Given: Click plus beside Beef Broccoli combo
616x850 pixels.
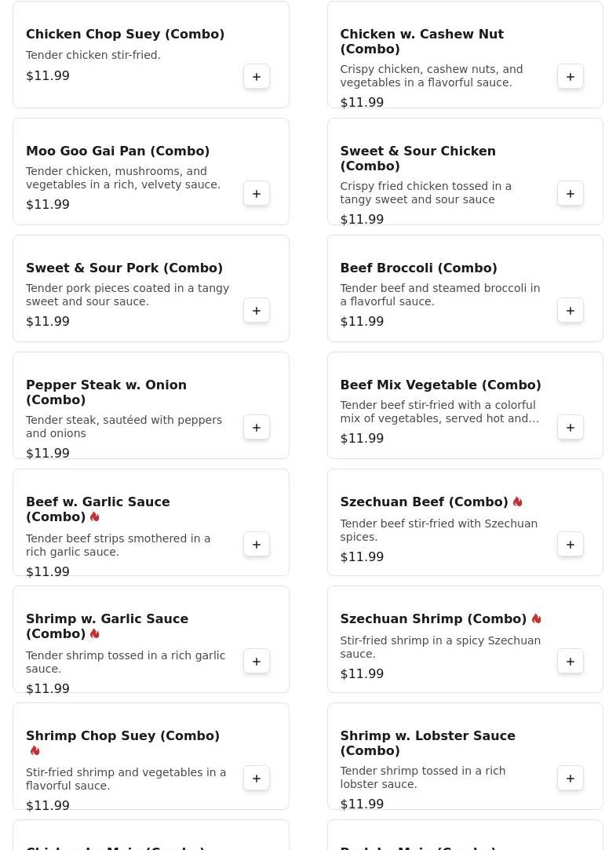Looking at the screenshot, I should click(x=570, y=311).
